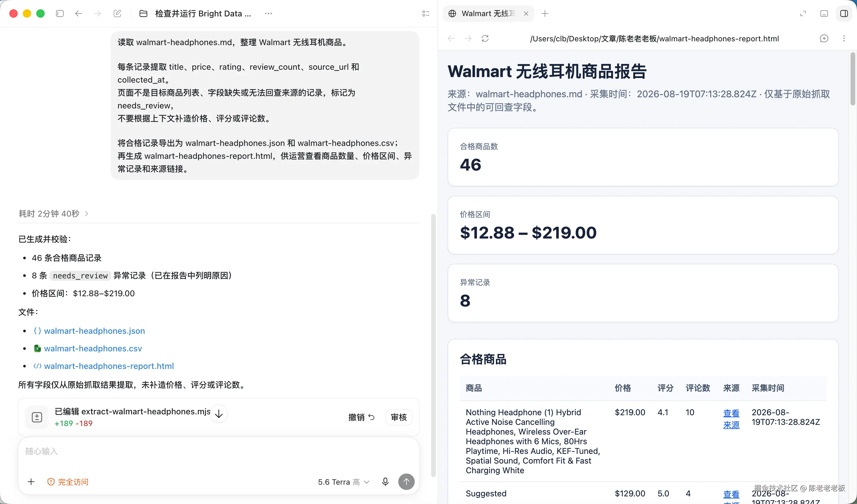857x504 pixels.
Task: Start a new chat with compose icon
Action: click(x=117, y=13)
